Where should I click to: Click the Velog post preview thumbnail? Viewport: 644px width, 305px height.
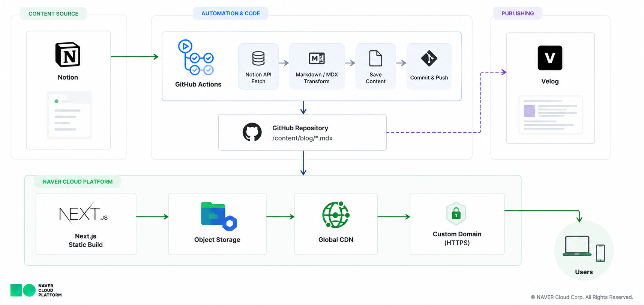(551, 115)
